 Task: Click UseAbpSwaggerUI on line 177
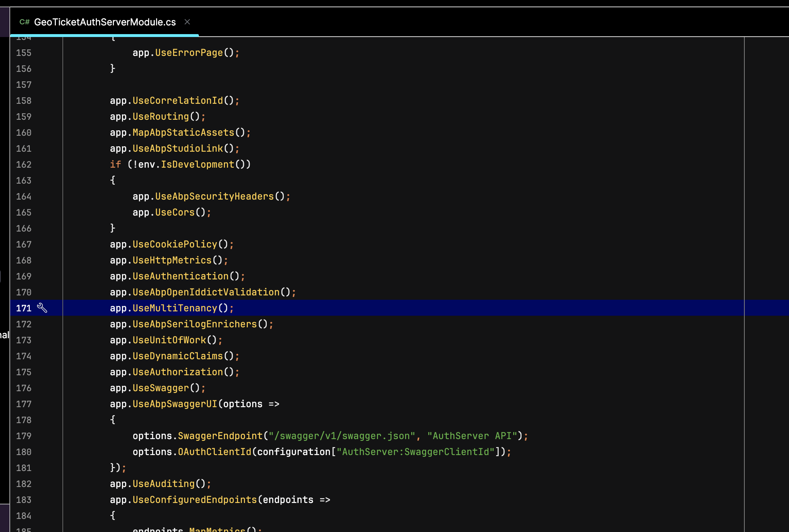point(175,404)
